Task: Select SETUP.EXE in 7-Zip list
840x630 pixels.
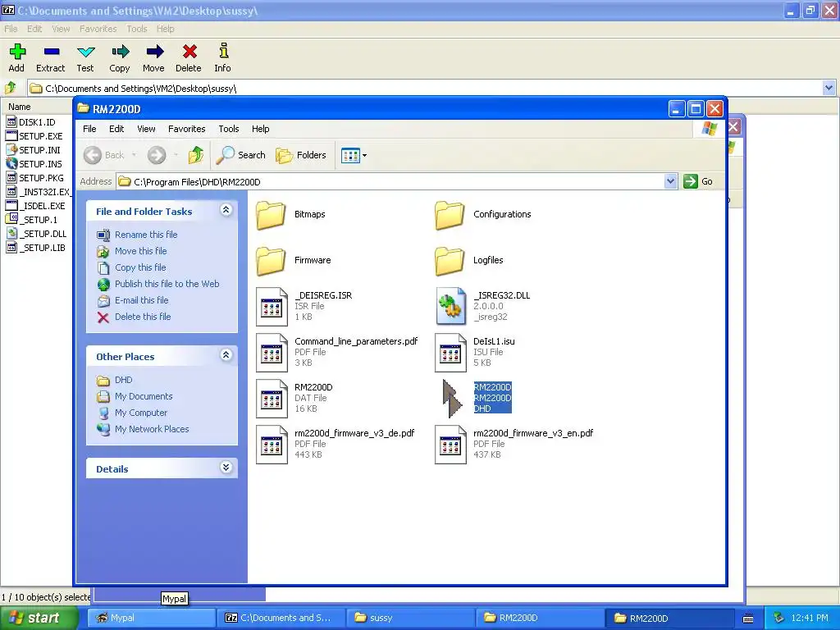Action: (x=34, y=136)
